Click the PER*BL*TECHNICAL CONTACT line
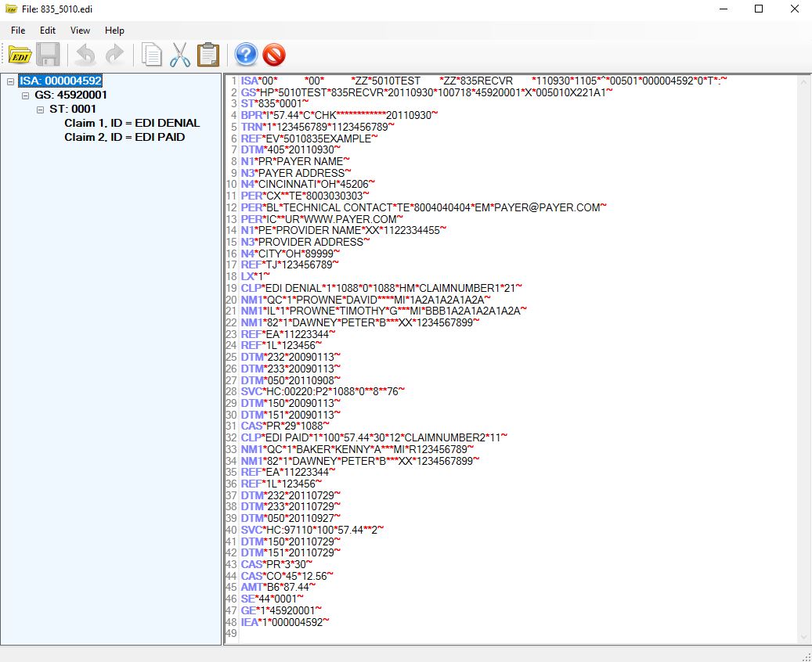Screen dimensions: 812x662 [424, 207]
